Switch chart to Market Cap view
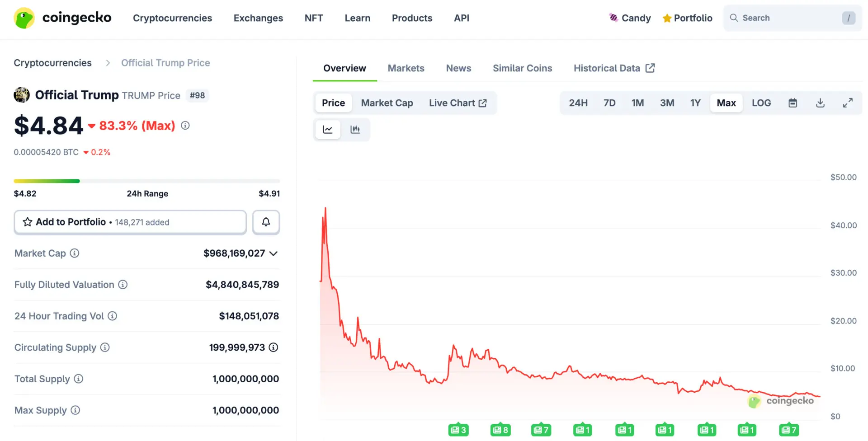 click(387, 103)
